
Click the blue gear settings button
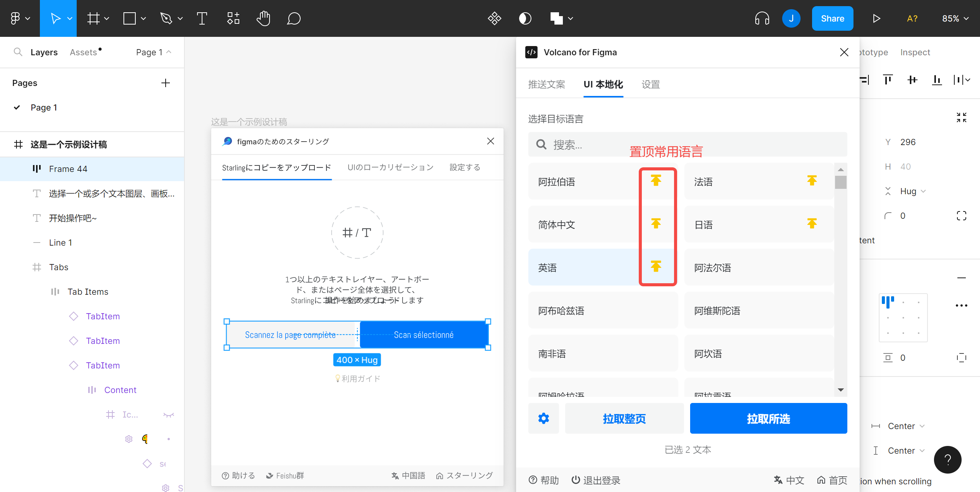pos(543,418)
